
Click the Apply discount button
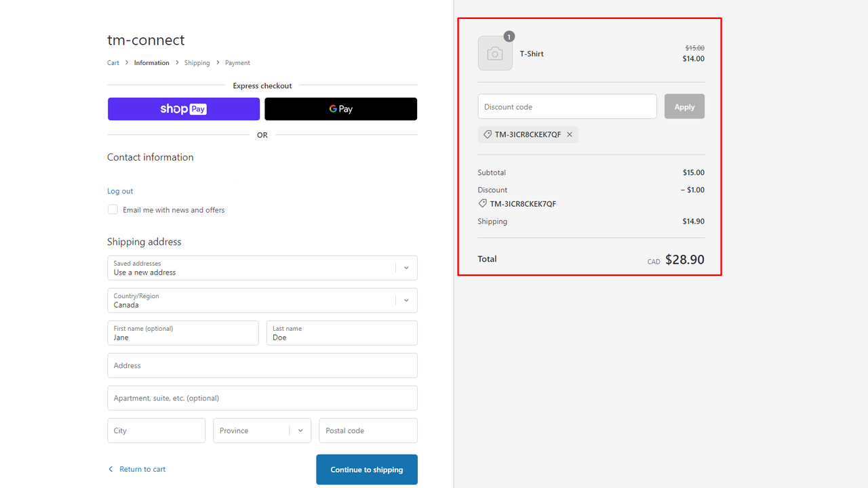[x=684, y=106]
